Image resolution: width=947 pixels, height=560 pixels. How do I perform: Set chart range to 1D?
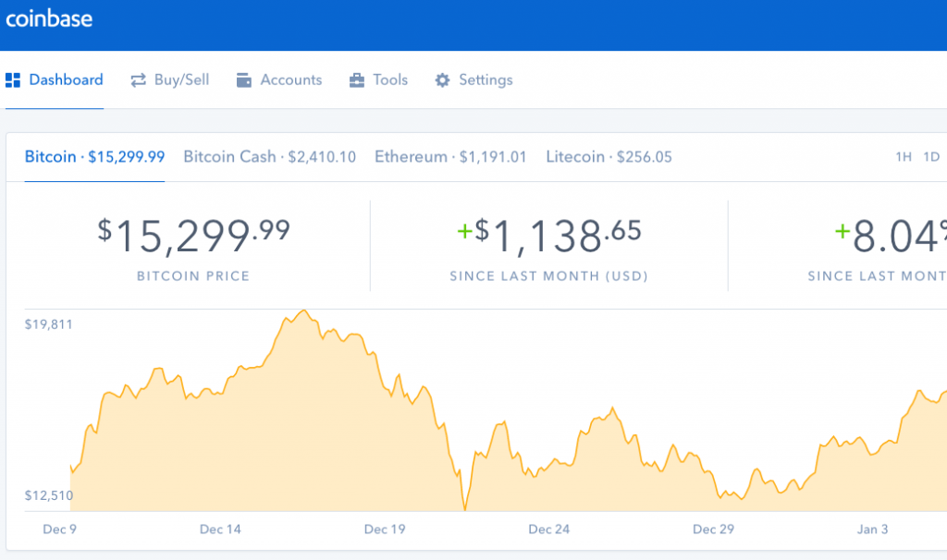tap(931, 157)
